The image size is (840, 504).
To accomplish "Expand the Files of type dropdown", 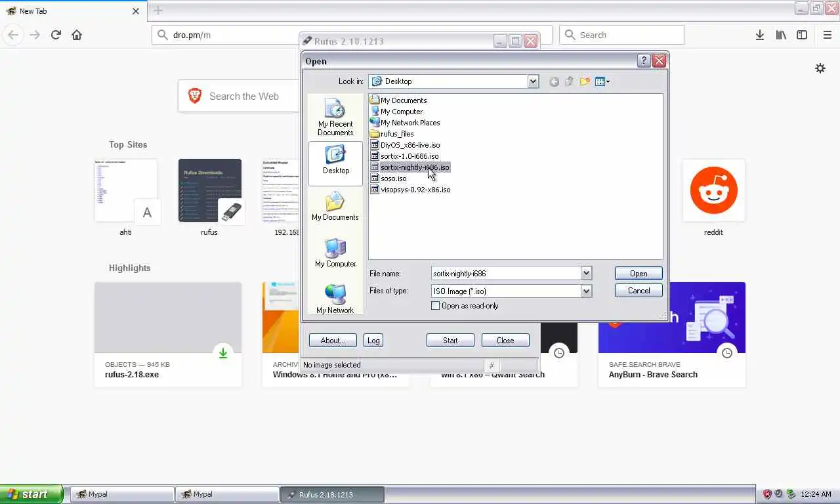I will [586, 291].
